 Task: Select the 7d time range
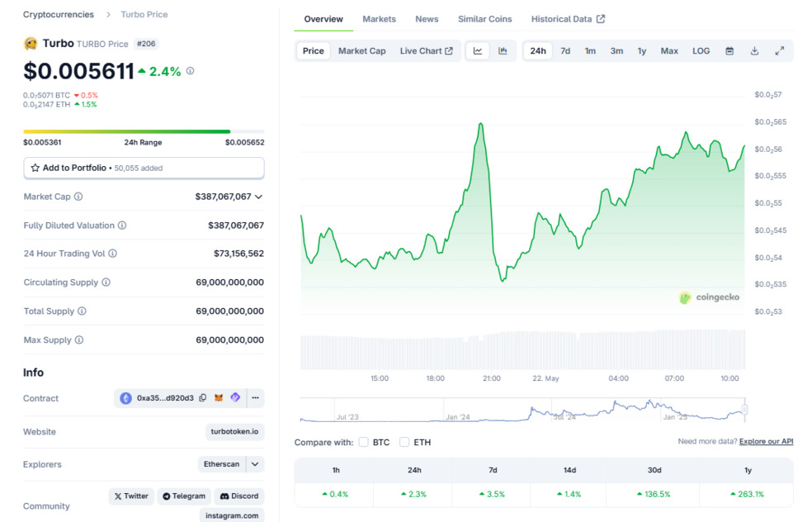565,51
